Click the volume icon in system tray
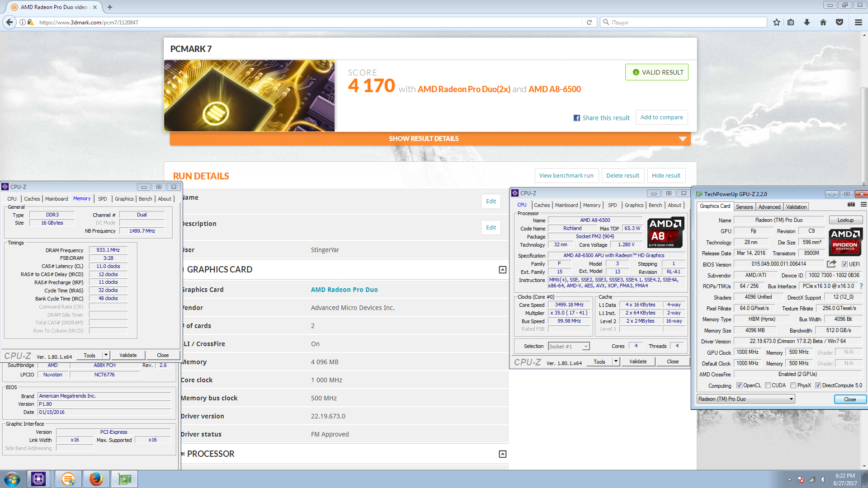This screenshot has height=488, width=868. click(x=822, y=479)
